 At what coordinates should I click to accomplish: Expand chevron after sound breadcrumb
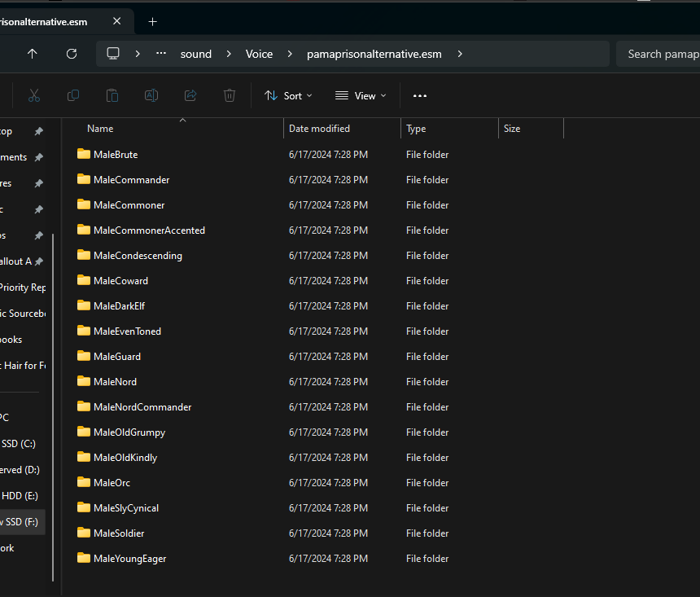point(229,54)
